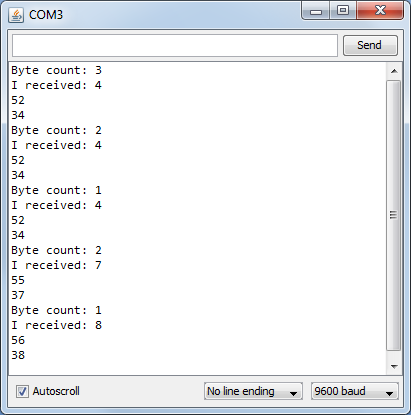Click the COM3 window title text
Image resolution: width=411 pixels, height=415 pixels.
click(x=46, y=15)
